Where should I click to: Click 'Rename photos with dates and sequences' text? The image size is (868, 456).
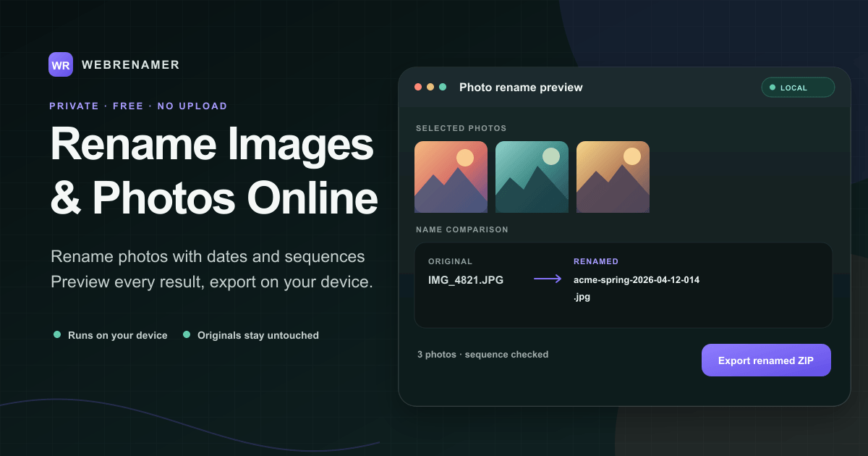pos(208,257)
